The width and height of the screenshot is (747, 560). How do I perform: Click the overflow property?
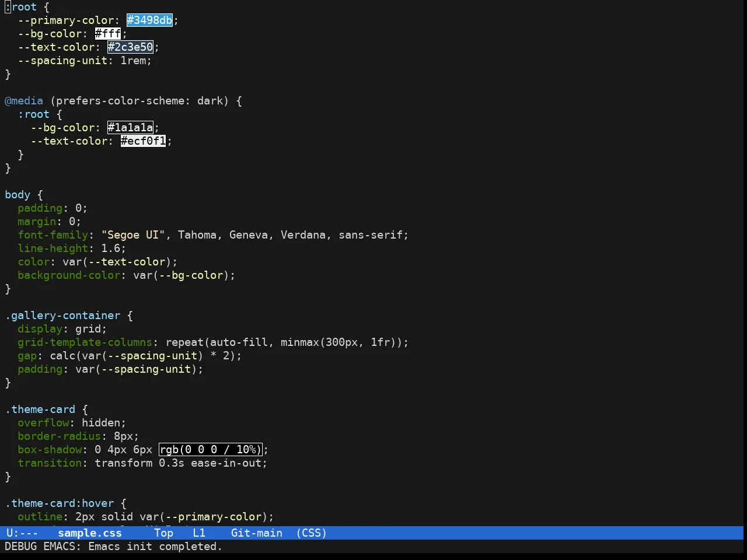pos(43,423)
